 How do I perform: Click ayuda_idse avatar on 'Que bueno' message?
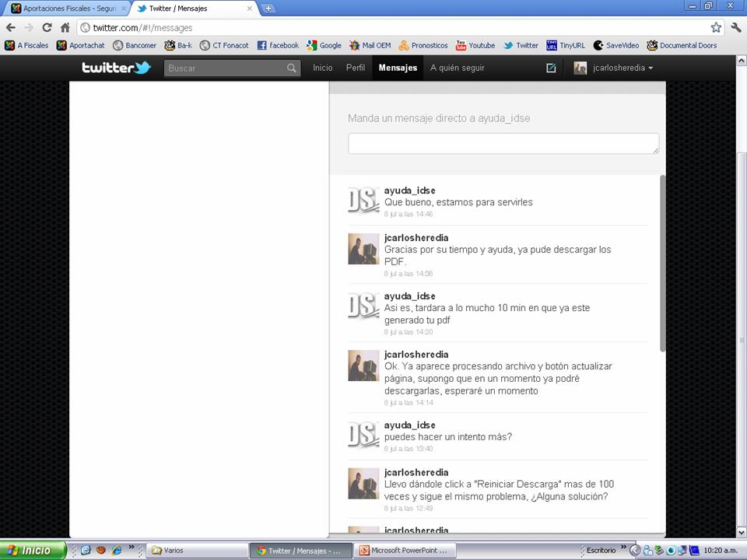tap(363, 200)
